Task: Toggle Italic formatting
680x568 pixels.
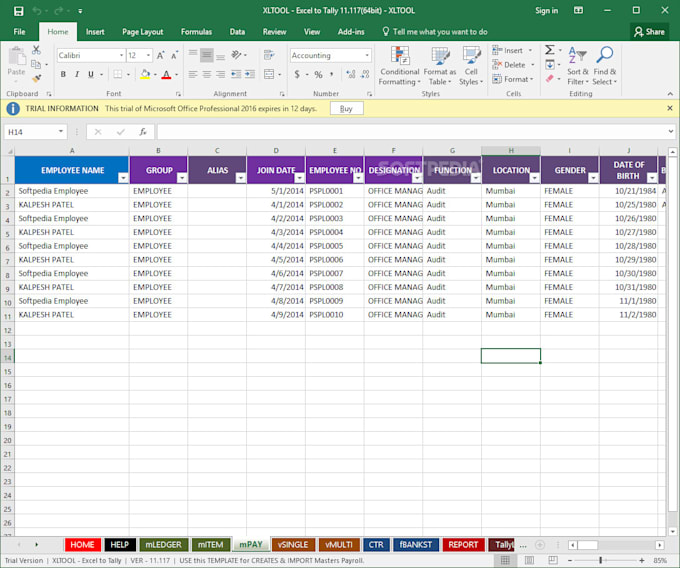Action: click(x=77, y=74)
